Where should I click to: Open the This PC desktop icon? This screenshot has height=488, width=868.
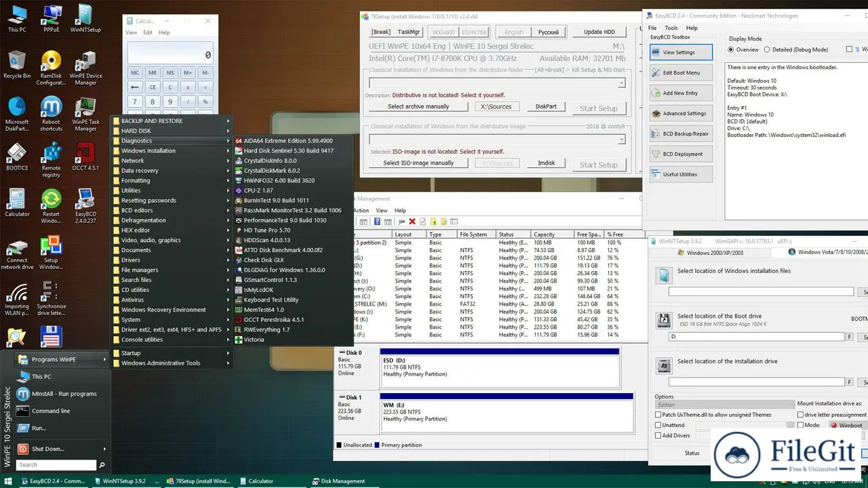(17, 19)
